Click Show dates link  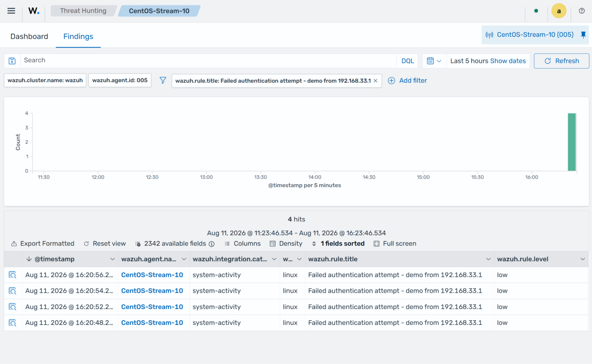[508, 61]
